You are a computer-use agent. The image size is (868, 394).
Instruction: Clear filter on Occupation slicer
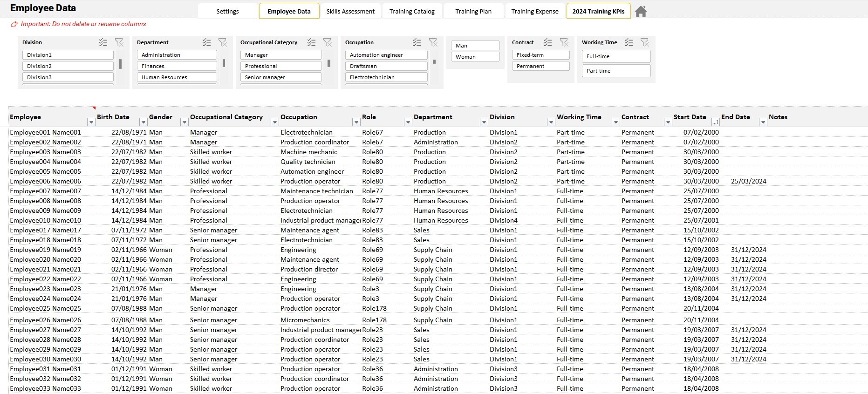[433, 42]
